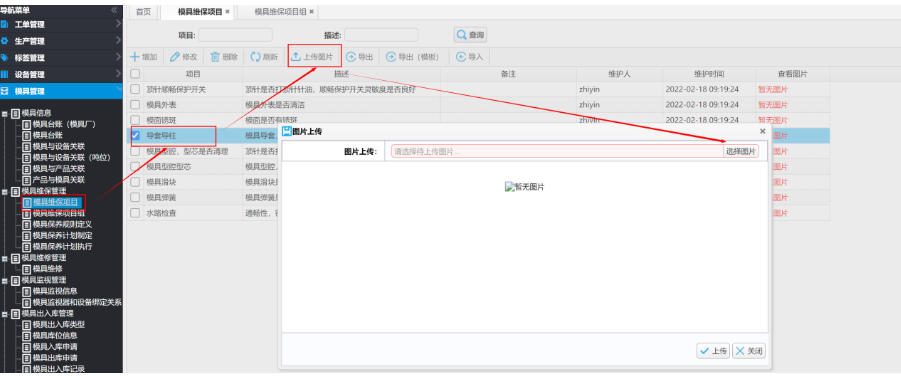Viewport: 901px width, 376px height.
Task: Expand the 标签管理 menu chevron
Action: [x=118, y=57]
